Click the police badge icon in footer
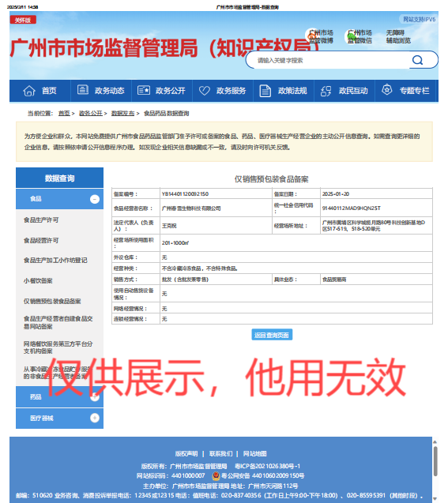The image size is (448, 503). [x=216, y=475]
